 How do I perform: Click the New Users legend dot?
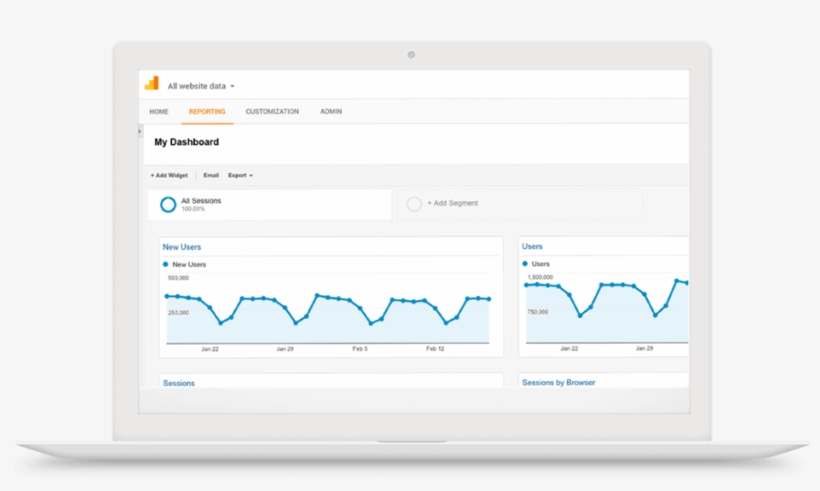click(x=166, y=264)
